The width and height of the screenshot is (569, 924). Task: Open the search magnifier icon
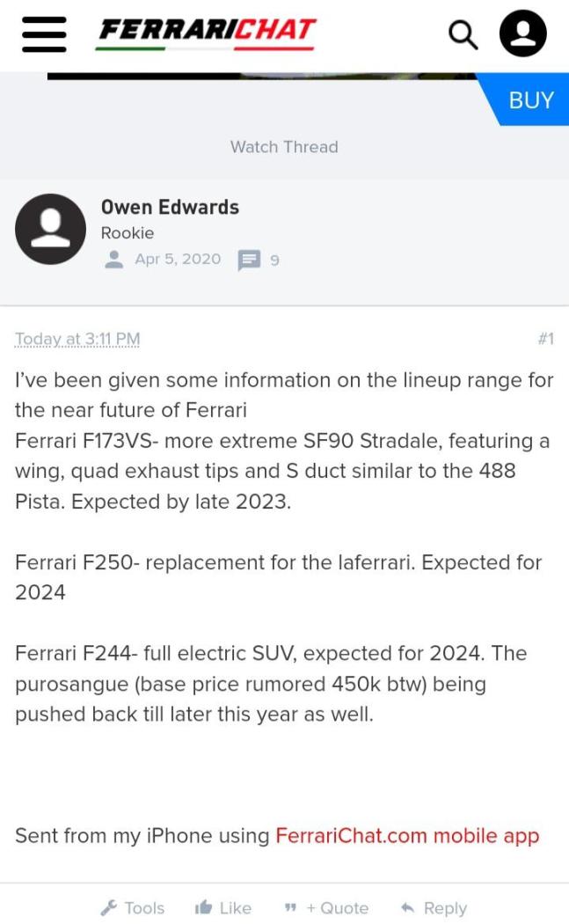point(463,34)
